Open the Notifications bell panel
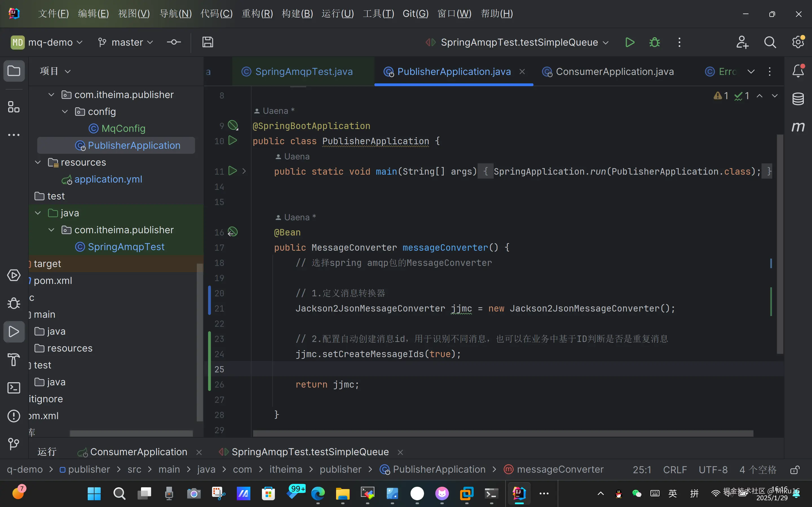This screenshot has height=507, width=812. point(798,71)
